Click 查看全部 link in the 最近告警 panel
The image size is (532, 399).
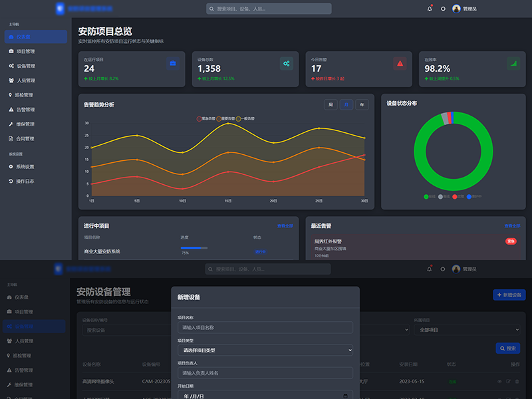511,226
